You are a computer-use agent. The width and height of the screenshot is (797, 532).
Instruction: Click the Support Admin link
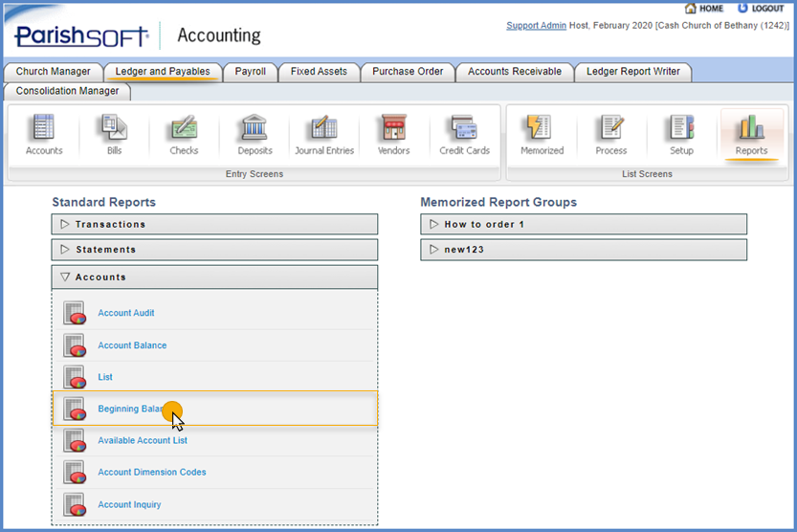(536, 26)
